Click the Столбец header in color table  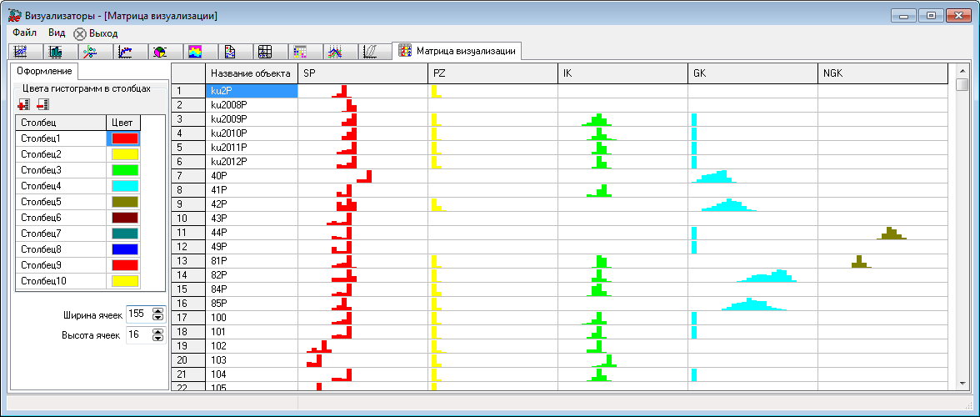tap(61, 123)
